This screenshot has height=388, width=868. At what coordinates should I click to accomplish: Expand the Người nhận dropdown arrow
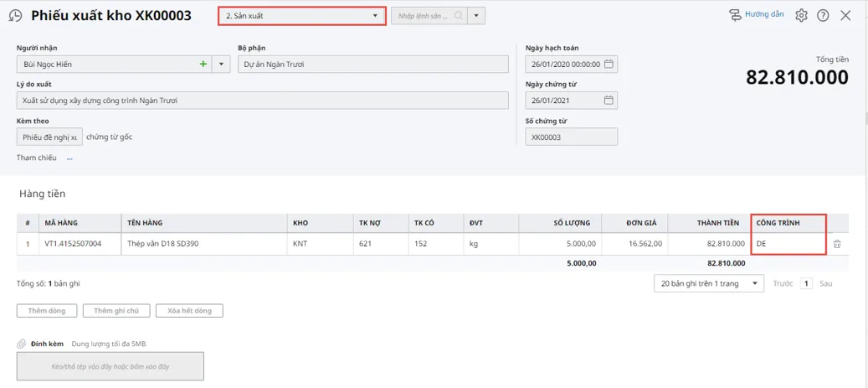[x=222, y=64]
